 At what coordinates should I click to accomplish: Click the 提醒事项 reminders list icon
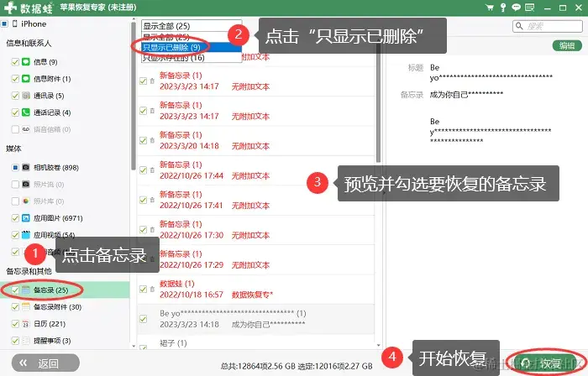[x=26, y=341]
